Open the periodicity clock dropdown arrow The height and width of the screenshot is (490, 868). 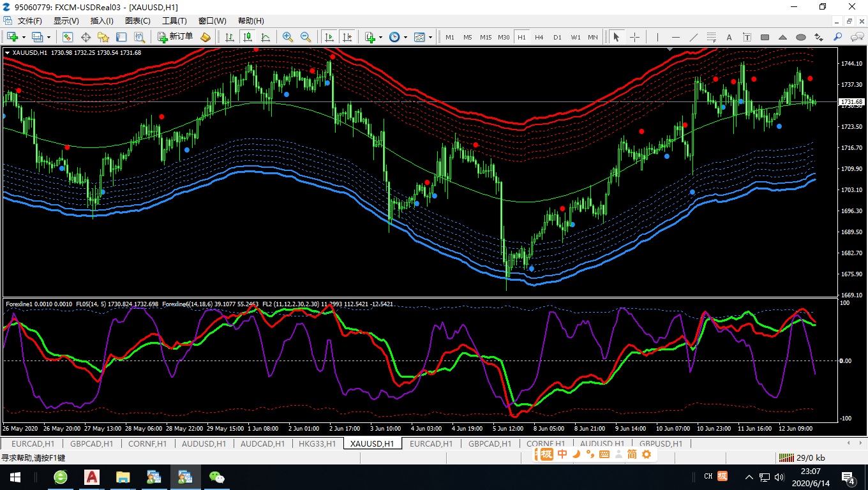[406, 37]
